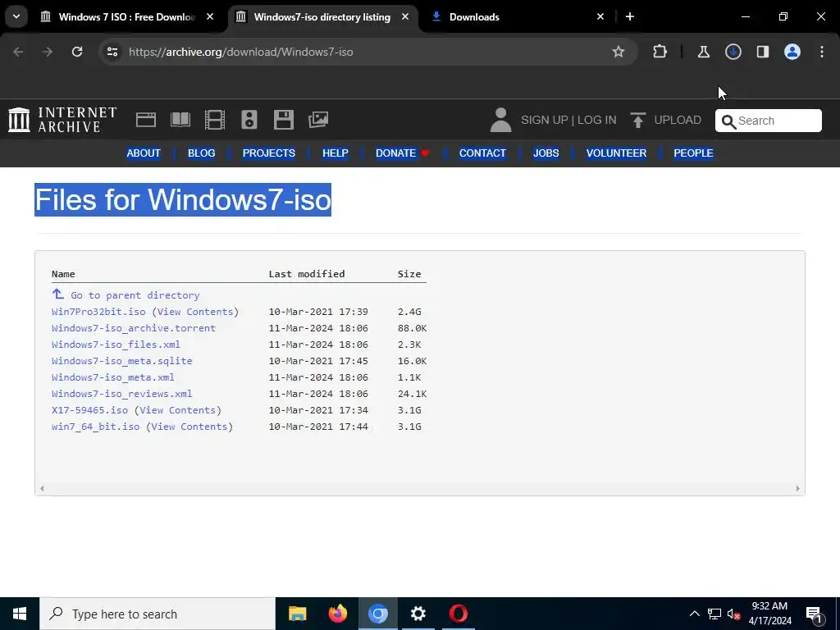Click Go to parent directory link
The height and width of the screenshot is (630, 840).
coord(135,295)
